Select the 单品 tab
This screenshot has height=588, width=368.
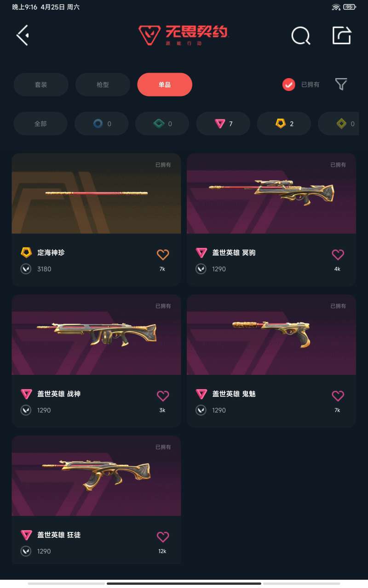point(165,85)
